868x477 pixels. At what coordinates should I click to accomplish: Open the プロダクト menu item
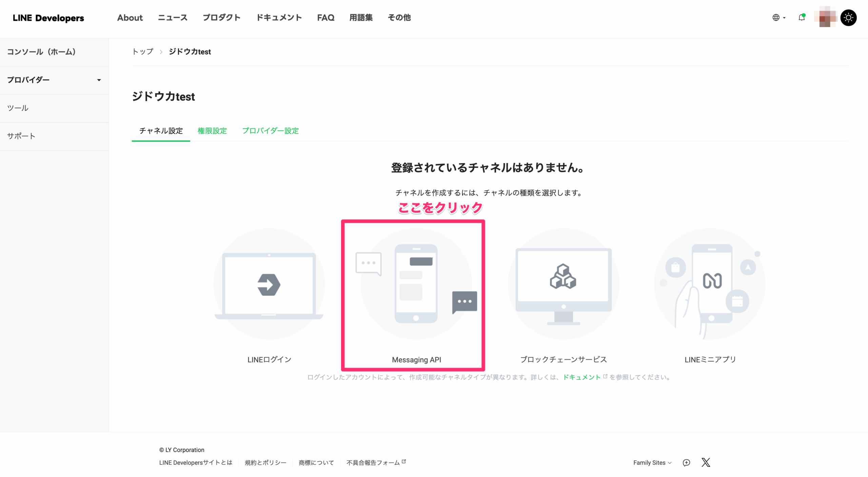(x=222, y=18)
